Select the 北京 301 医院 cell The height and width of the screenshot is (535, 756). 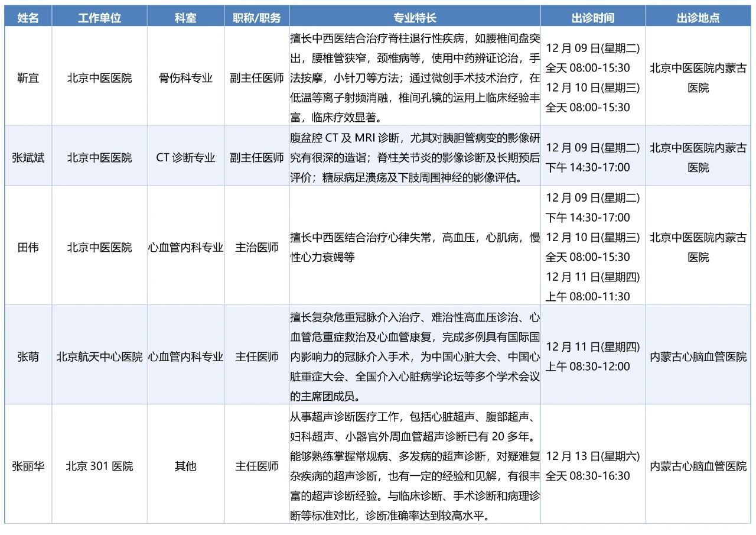click(x=99, y=466)
